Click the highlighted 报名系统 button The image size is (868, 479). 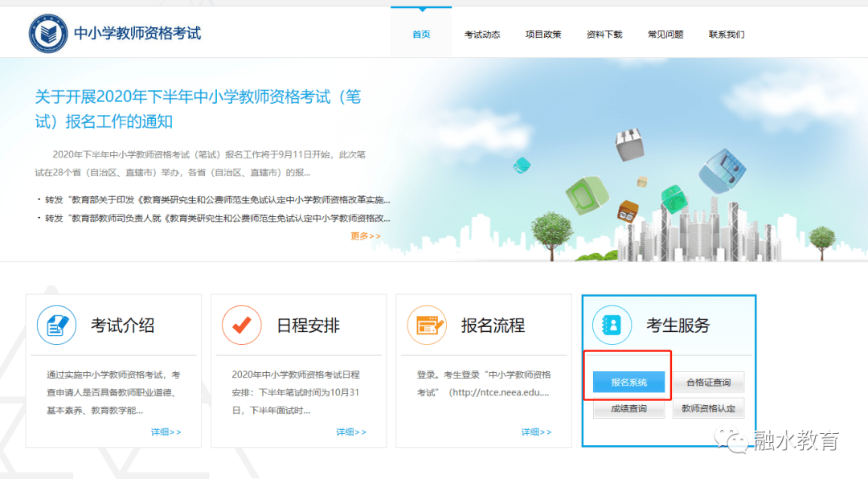click(x=628, y=383)
